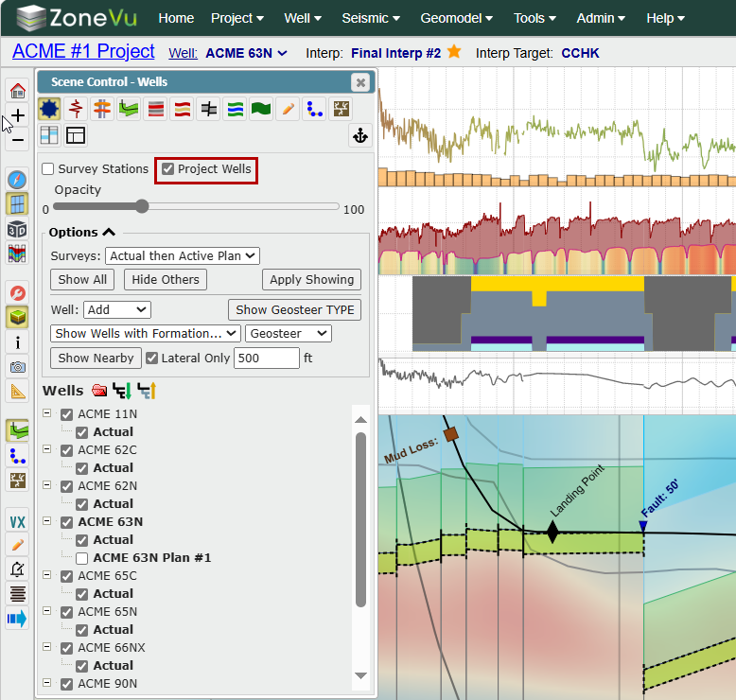Click the pencil annotation icon in Scene Control
The height and width of the screenshot is (700, 736).
(288, 110)
